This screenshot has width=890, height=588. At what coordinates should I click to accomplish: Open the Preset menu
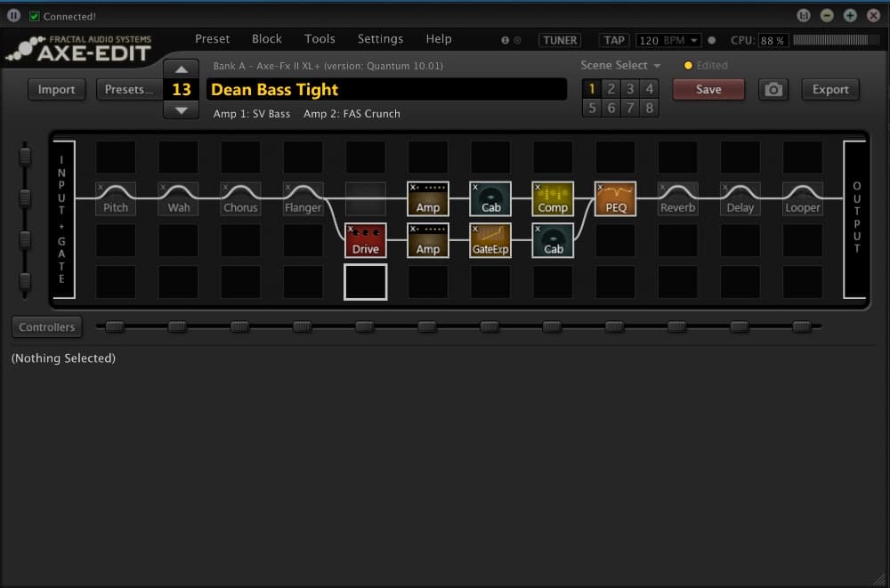pyautogui.click(x=213, y=39)
